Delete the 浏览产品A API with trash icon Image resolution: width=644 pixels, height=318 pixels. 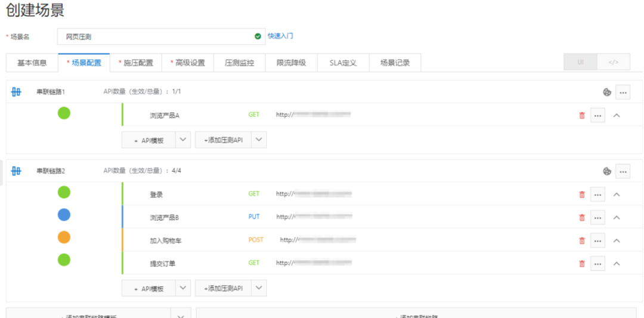tap(581, 116)
